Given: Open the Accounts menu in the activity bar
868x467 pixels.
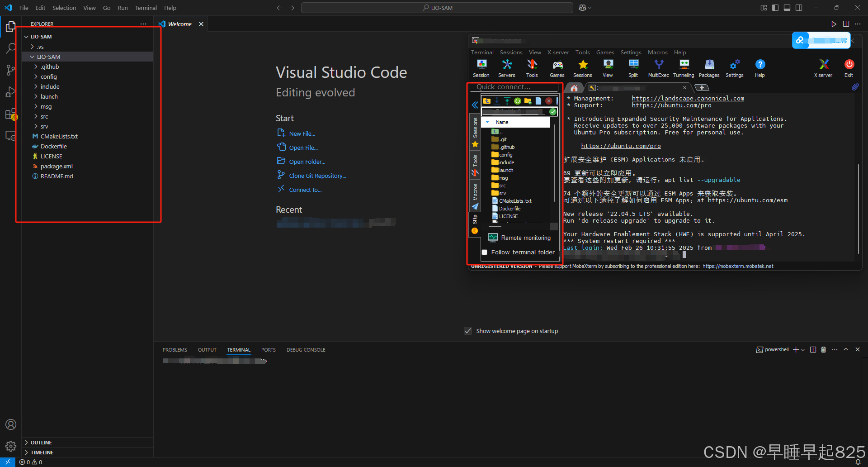Looking at the screenshot, I should coord(10,424).
